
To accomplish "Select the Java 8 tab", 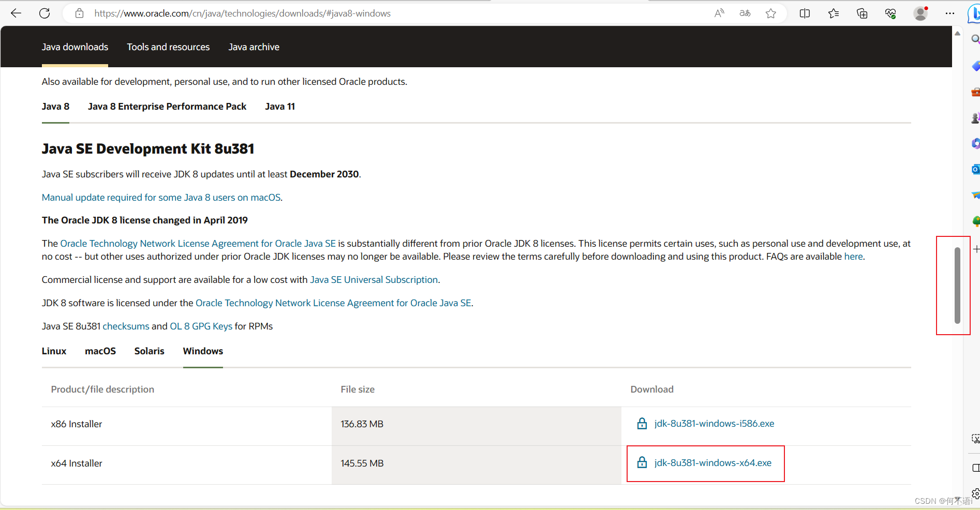I will click(x=55, y=107).
